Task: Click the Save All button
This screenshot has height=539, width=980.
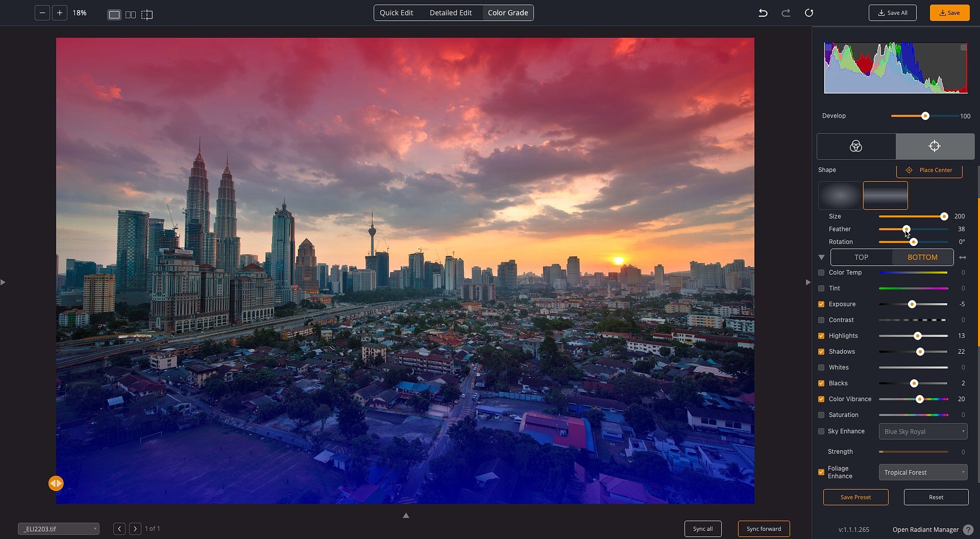Action: pos(892,13)
